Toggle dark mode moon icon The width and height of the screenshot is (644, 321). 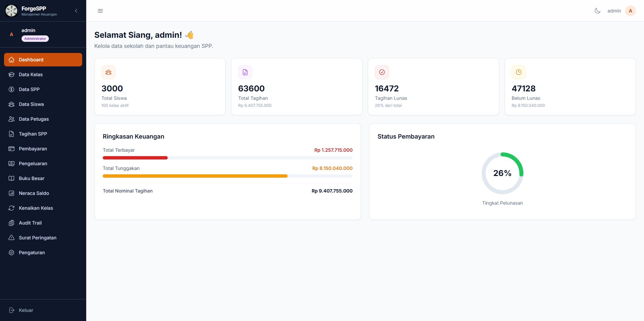[x=598, y=11]
